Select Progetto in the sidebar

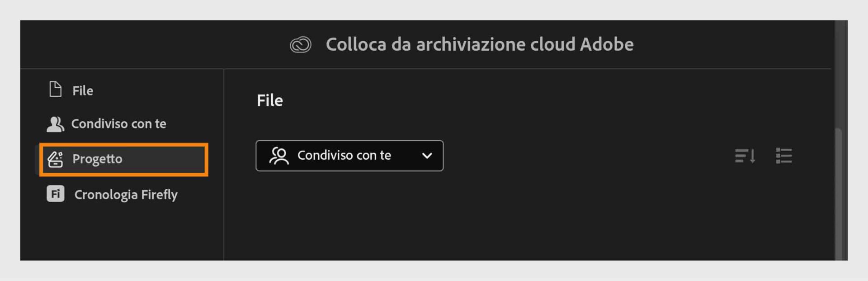98,159
